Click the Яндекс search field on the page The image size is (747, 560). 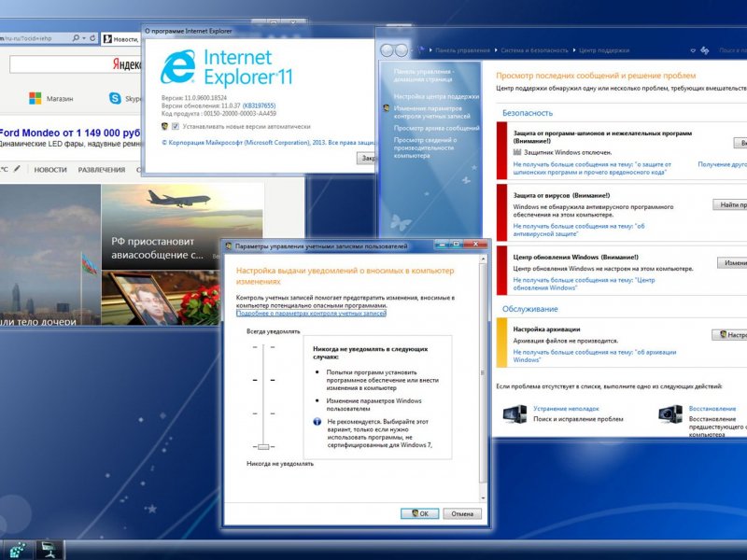tap(76, 63)
